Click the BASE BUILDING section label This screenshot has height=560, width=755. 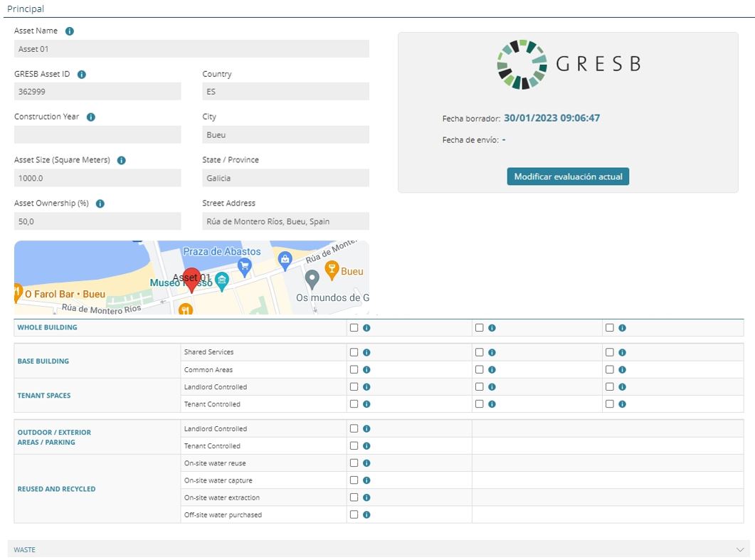(43, 361)
